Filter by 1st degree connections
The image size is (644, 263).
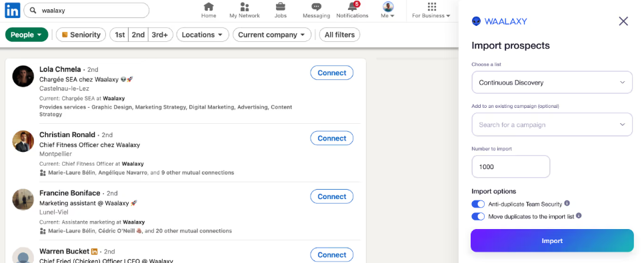click(119, 35)
